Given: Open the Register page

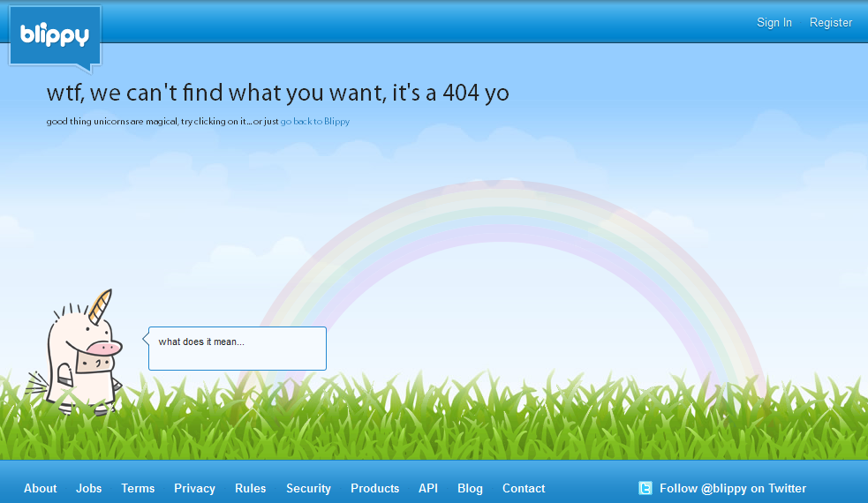Looking at the screenshot, I should coord(830,23).
